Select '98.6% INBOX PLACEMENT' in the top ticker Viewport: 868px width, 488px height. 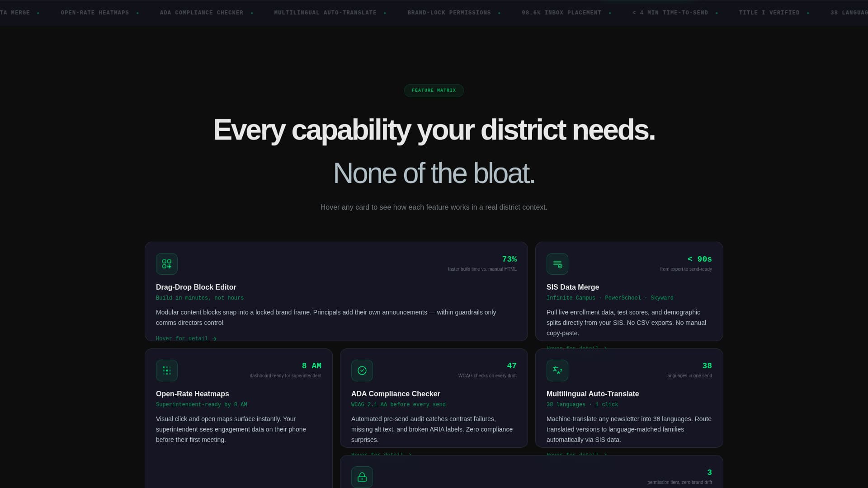click(561, 13)
